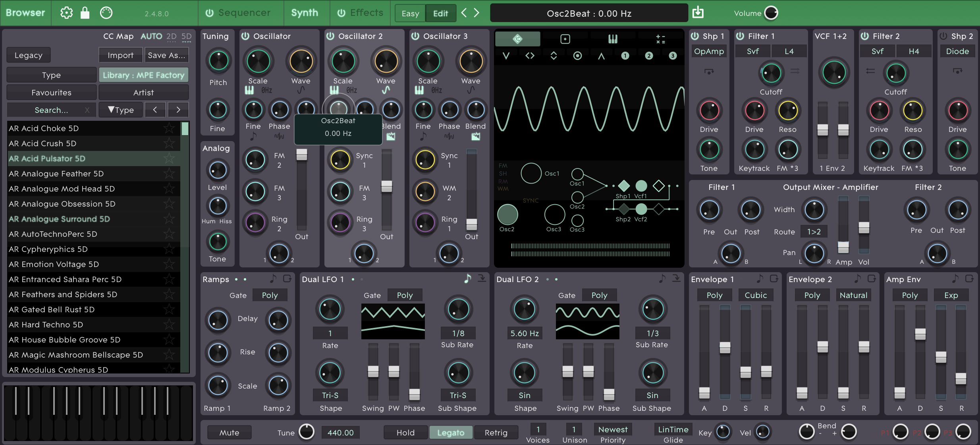Viewport: 980px width, 445px height.
Task: Open Shp 1 OpAmp mode dropdown
Action: [x=709, y=51]
